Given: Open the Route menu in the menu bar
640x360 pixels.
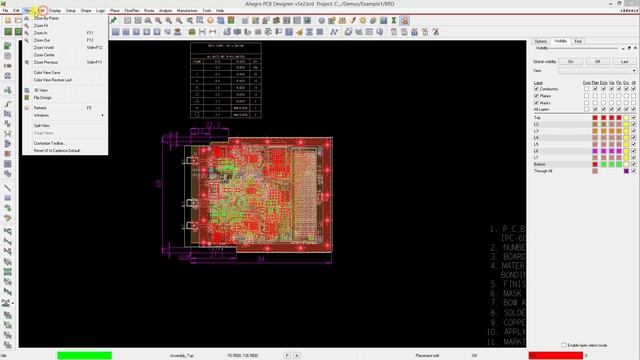Looking at the screenshot, I should click(149, 10).
